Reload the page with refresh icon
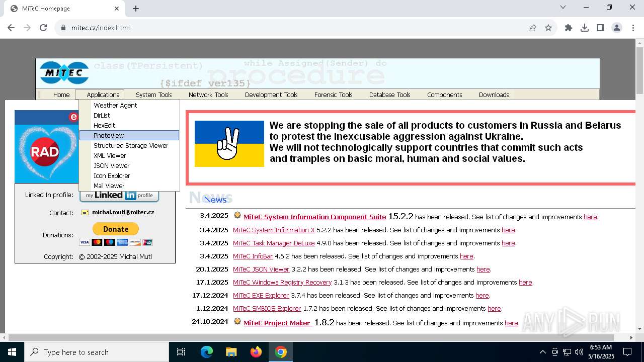This screenshot has height=362, width=644. [43, 28]
